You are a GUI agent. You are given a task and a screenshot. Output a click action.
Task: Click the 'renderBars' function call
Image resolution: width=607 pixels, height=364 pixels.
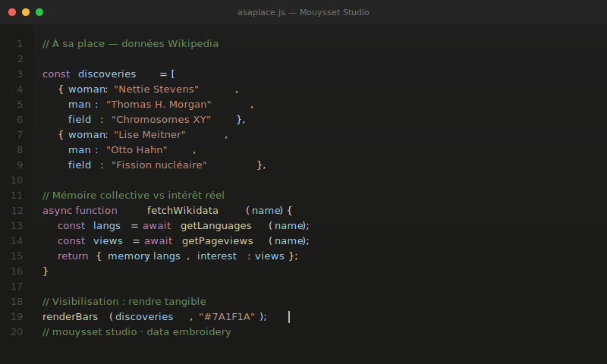point(70,317)
